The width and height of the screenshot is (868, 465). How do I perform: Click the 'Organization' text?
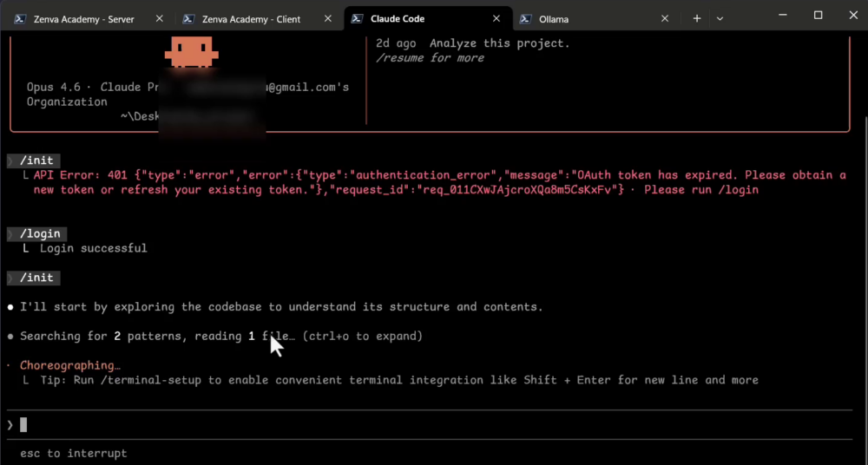(x=67, y=102)
